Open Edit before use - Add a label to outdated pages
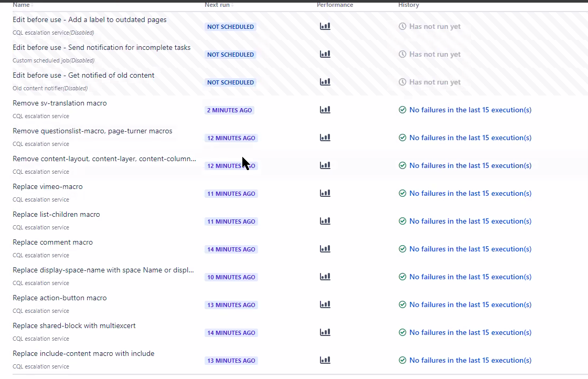 pyautogui.click(x=90, y=19)
